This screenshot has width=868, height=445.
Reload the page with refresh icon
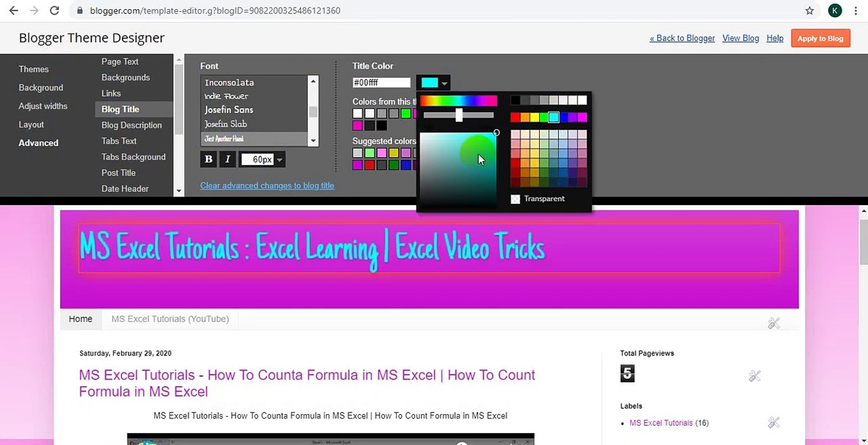pyautogui.click(x=54, y=11)
